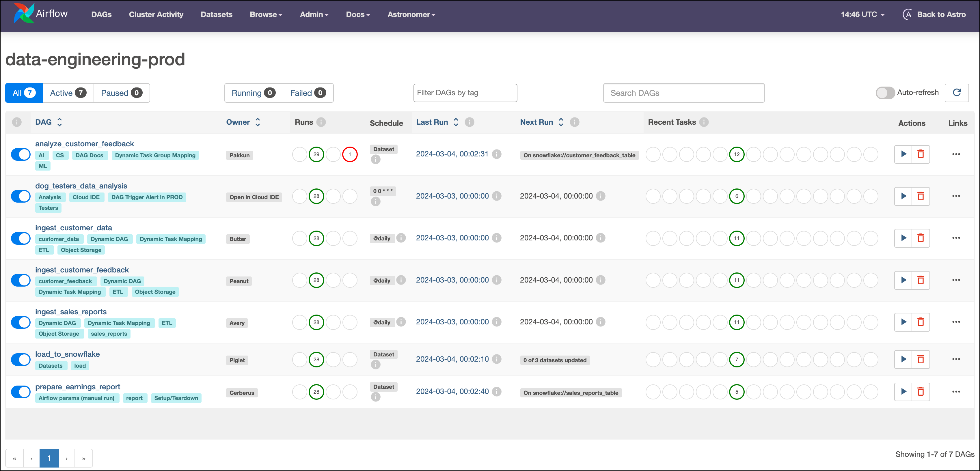Switch to the Cluster Activity page
Image resolution: width=980 pixels, height=471 pixels.
point(156,14)
